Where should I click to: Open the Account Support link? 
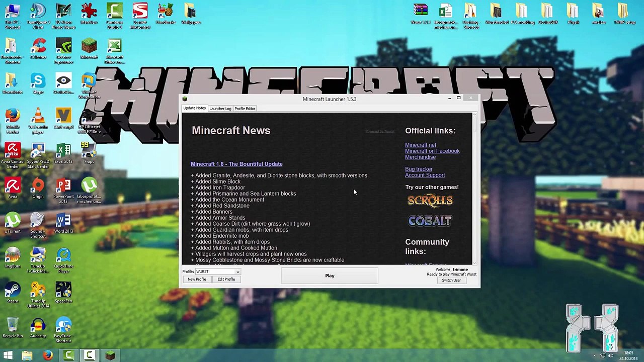pos(425,175)
